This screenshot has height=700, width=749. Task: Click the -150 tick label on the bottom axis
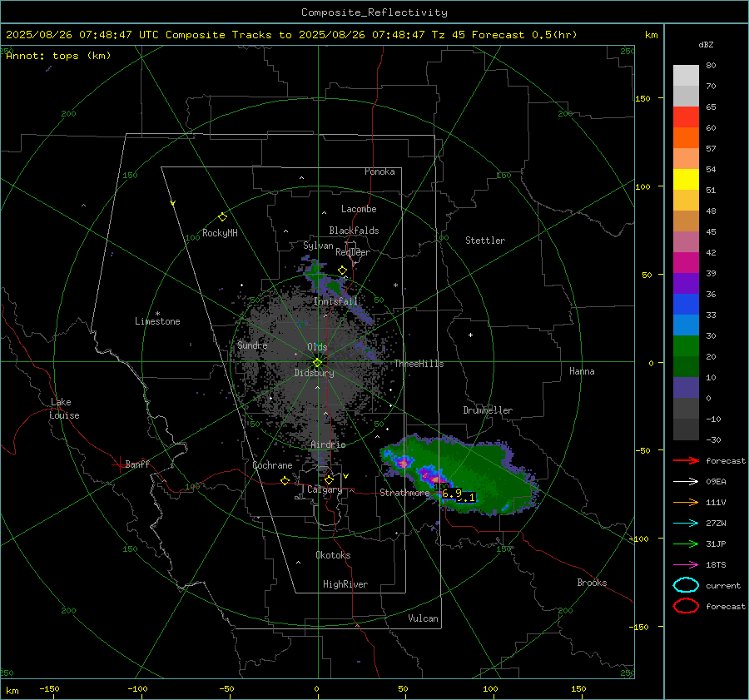click(x=49, y=688)
